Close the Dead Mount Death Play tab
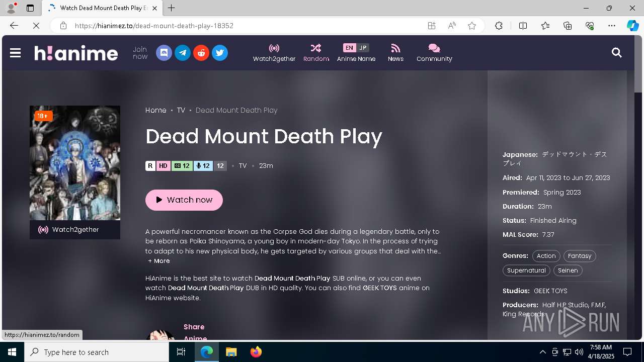The width and height of the screenshot is (644, 362). coord(154,8)
